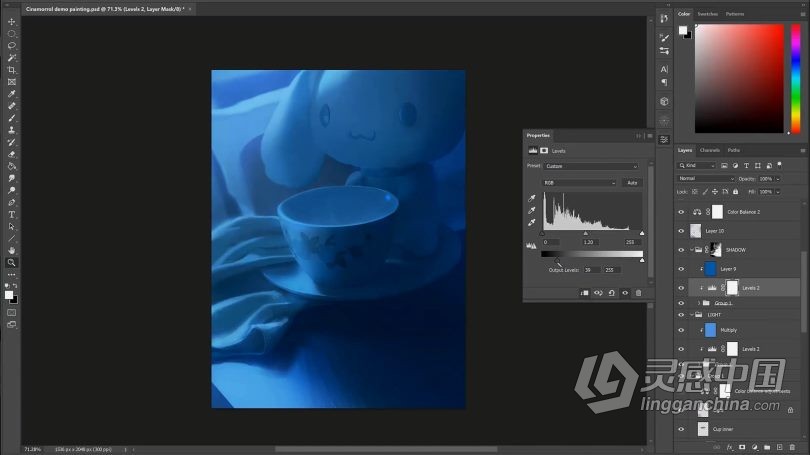Select the Elliptical Marquee tool

pos(11,34)
